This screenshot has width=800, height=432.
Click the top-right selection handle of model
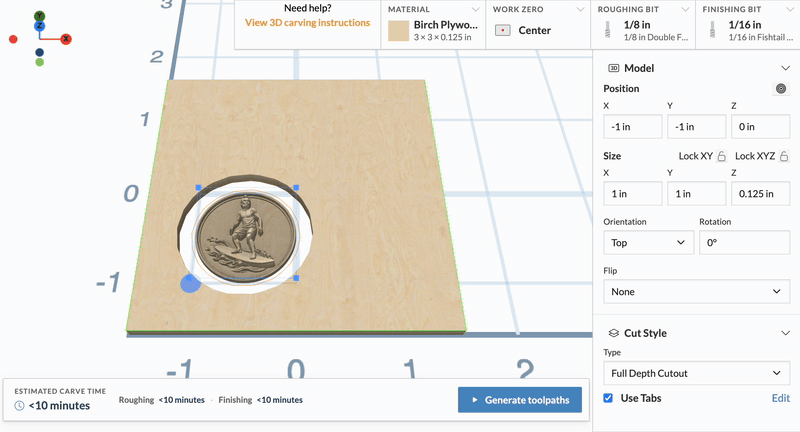pos(296,188)
